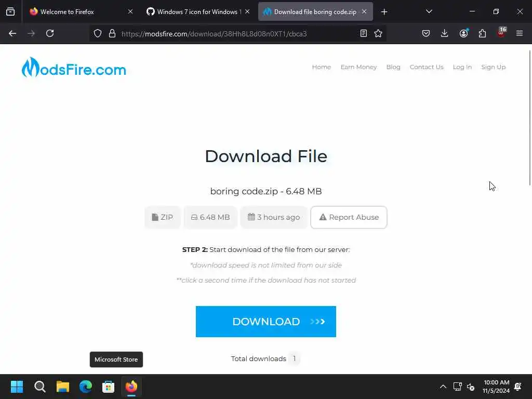Select Download file boring code.zip tab
The image size is (532, 399).
315,12
